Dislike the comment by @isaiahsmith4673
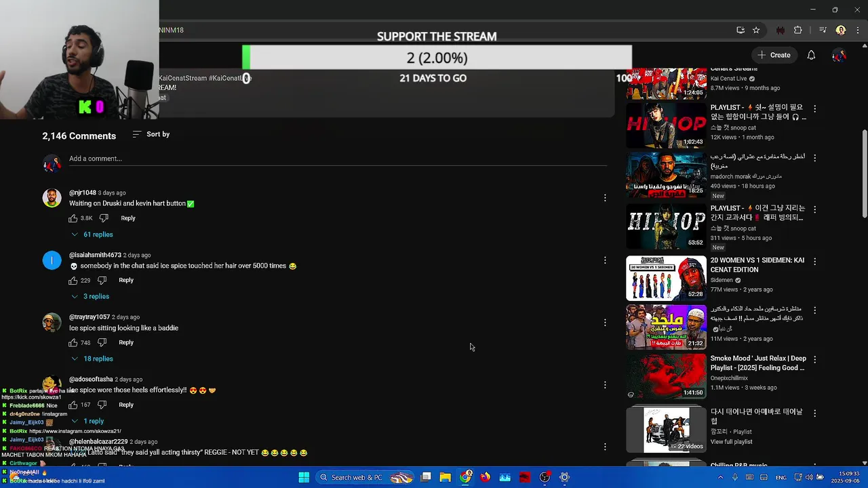 (x=102, y=280)
